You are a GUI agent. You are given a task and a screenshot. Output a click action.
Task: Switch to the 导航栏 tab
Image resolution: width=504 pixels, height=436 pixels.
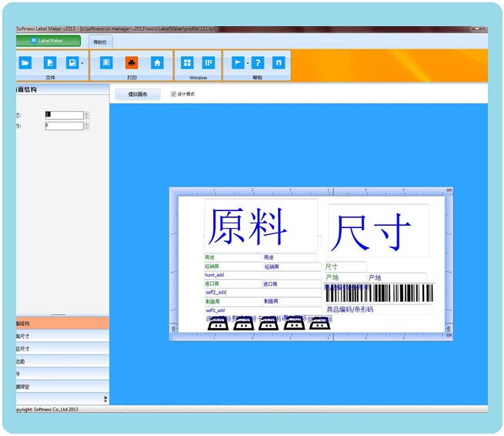click(100, 41)
